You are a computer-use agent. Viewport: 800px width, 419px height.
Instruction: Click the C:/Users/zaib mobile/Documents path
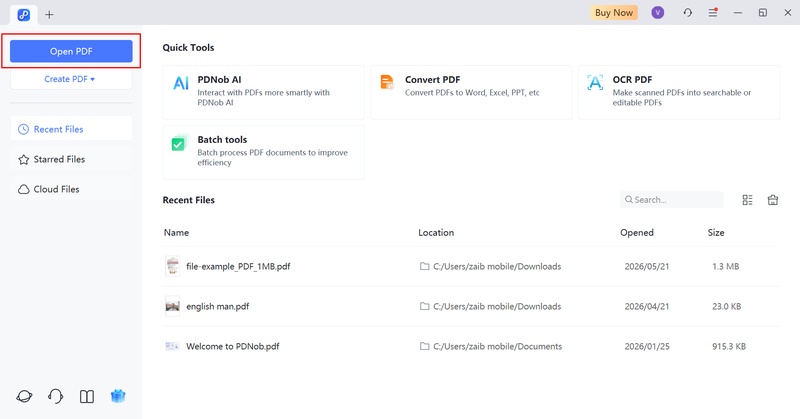(497, 347)
